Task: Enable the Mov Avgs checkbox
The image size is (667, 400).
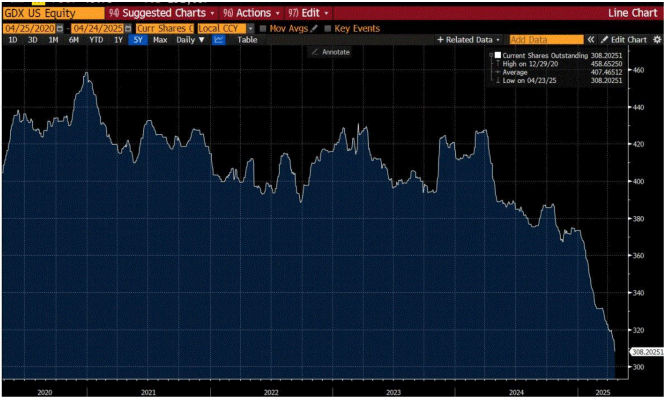Action: coord(263,28)
